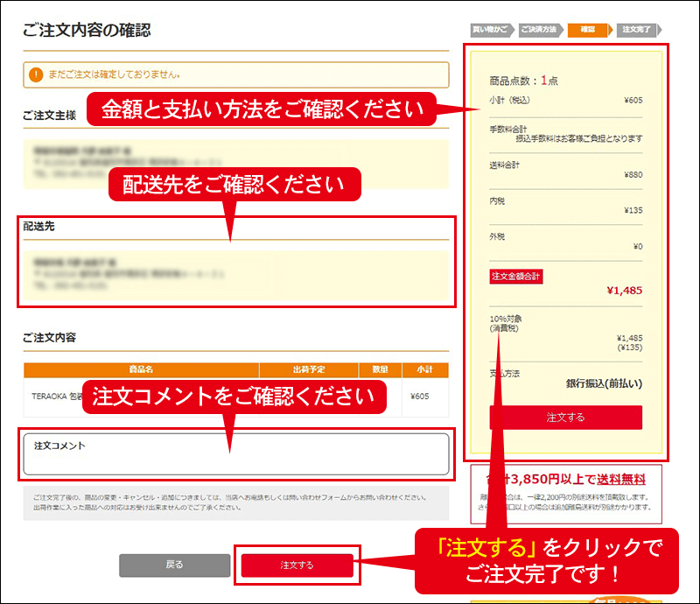Image resolution: width=700 pixels, height=604 pixels.
Task: Click 注文する in the yellow summary panel
Action: [565, 418]
